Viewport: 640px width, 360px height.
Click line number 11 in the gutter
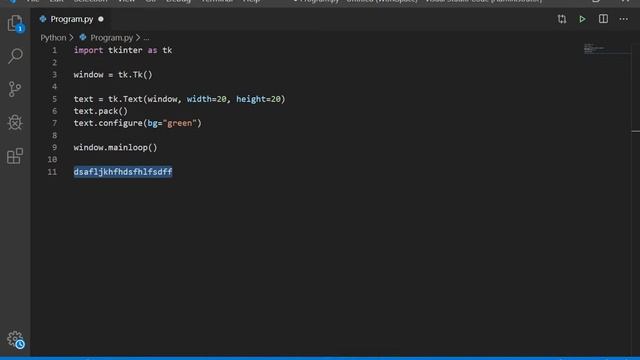pyautogui.click(x=52, y=172)
